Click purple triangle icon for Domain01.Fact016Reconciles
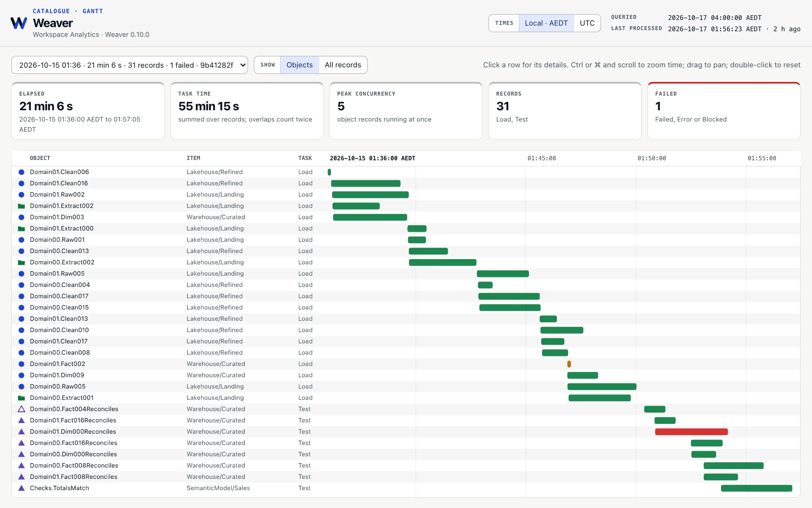The height and width of the screenshot is (508, 812). pos(21,420)
